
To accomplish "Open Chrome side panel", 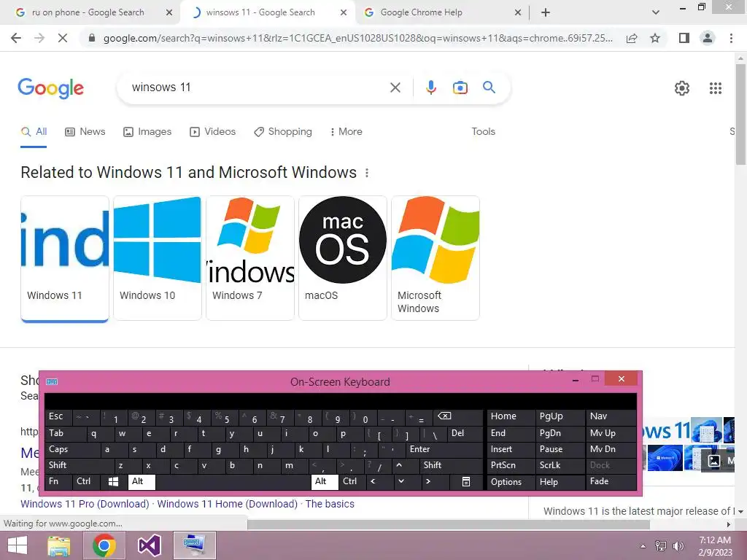I will (684, 38).
